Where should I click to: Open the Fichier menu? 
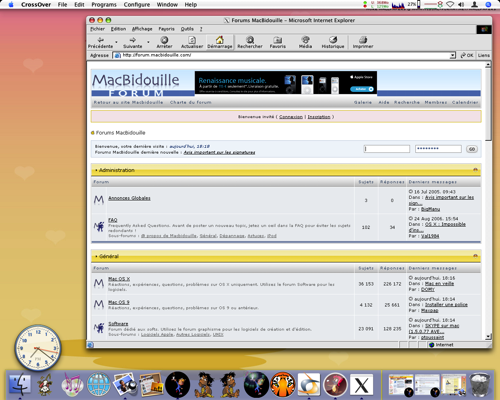[x=97, y=29]
